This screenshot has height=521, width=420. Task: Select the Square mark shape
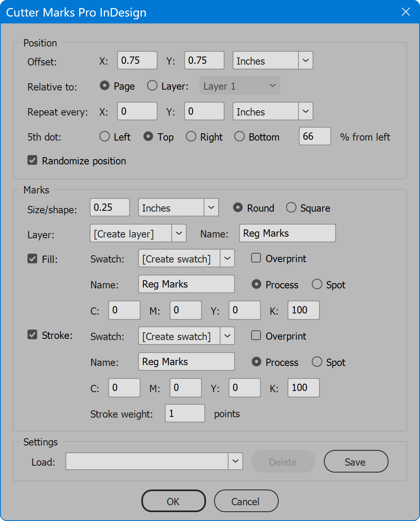[291, 208]
